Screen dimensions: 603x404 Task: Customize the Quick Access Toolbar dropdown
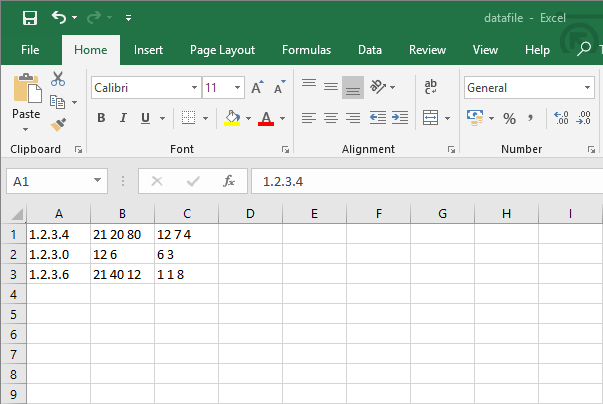click(x=128, y=18)
